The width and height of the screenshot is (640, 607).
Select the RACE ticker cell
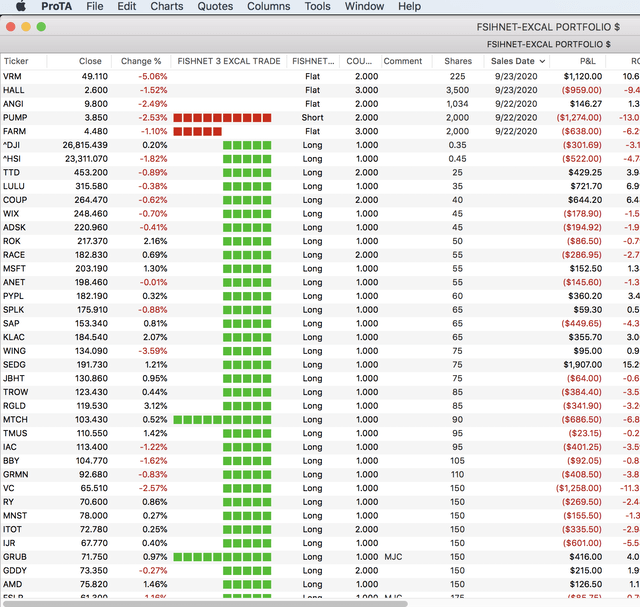[14, 255]
